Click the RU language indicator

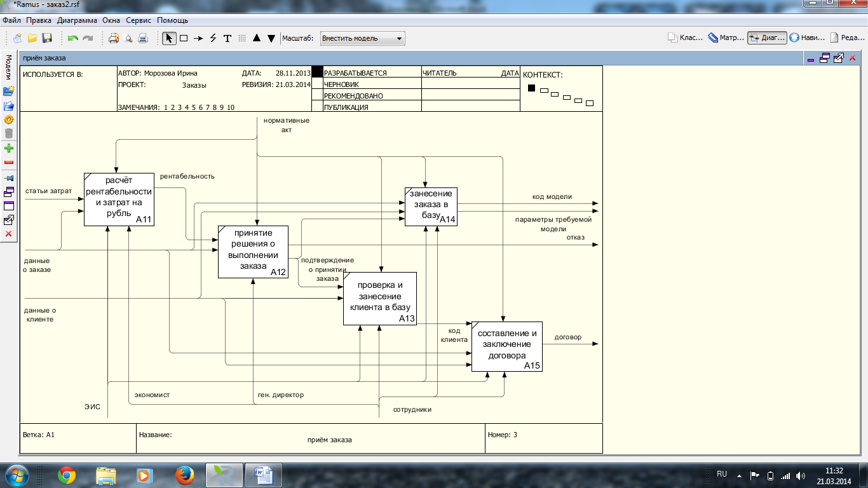(722, 474)
